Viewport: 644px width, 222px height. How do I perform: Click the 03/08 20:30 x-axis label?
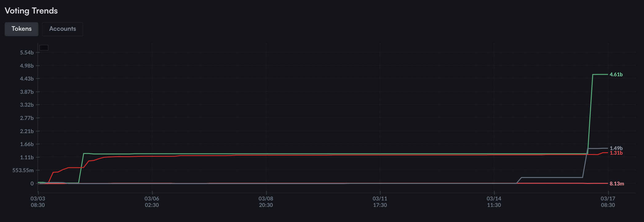tap(266, 202)
